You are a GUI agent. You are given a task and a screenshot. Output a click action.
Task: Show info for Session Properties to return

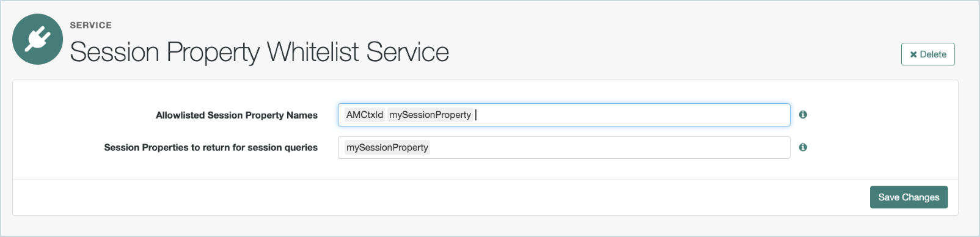point(803,147)
